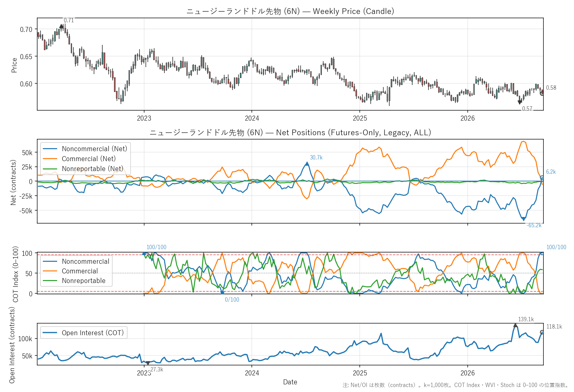Click the 0.57 price low annotation
574x392 pixels.
point(527,109)
